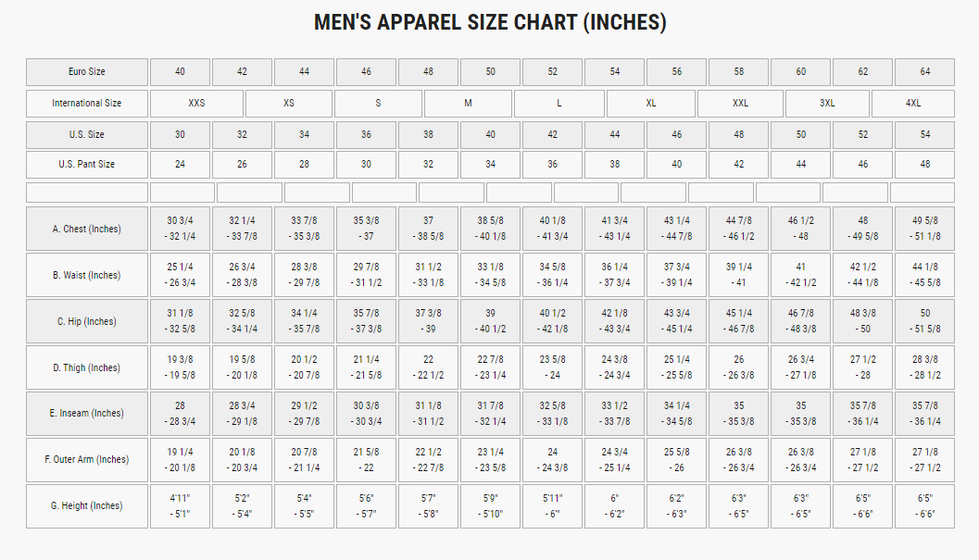Select the F. Outer Arm (Inches) label
The height and width of the screenshot is (560, 979).
coord(87,460)
